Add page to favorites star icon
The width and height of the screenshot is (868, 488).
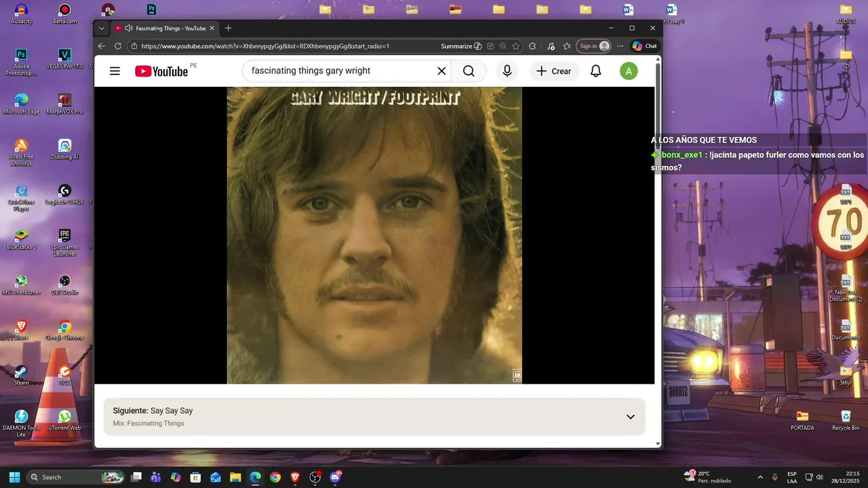coord(516,46)
